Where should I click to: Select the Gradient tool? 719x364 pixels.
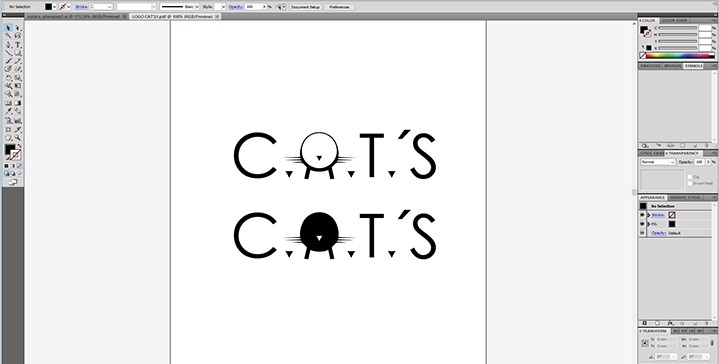18,103
